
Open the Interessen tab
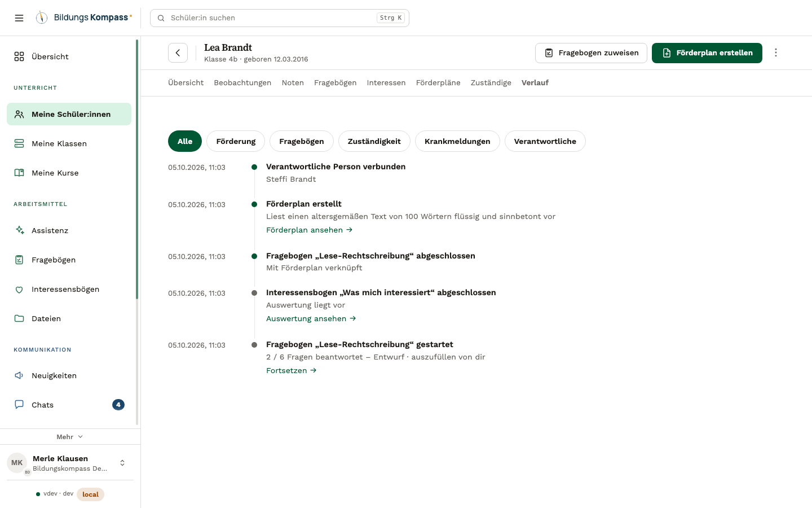tap(386, 83)
